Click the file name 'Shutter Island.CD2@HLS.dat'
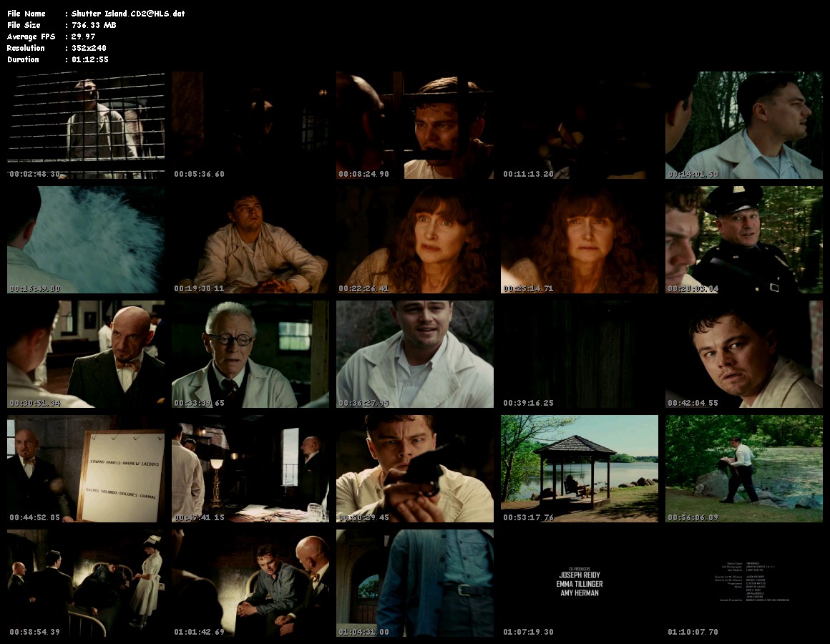The image size is (830, 644). [x=128, y=14]
